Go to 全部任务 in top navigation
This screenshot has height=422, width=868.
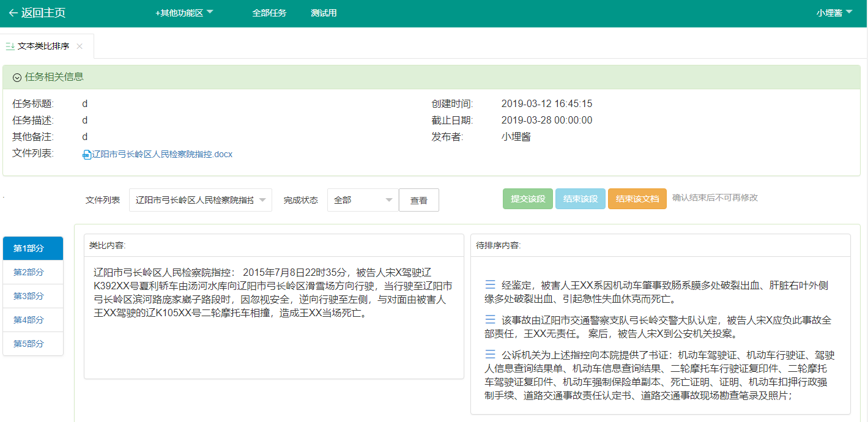click(x=269, y=13)
